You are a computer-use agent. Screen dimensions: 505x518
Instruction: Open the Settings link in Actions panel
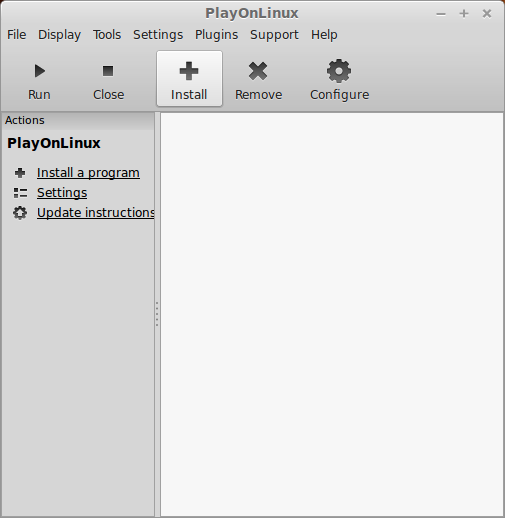[x=62, y=193]
